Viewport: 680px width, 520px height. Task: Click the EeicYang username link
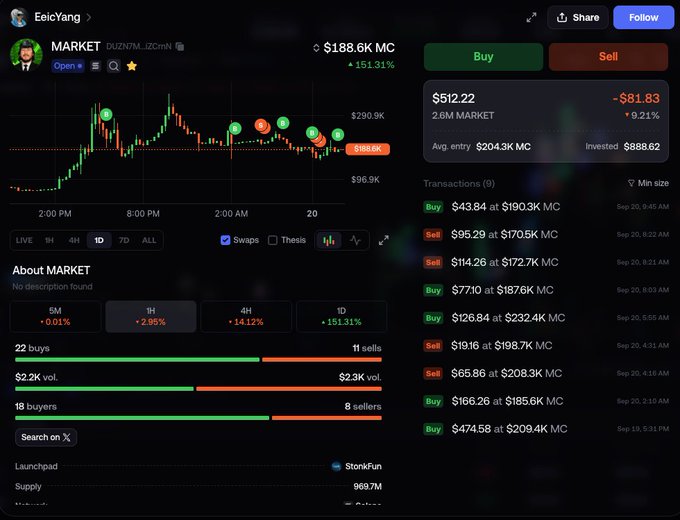pos(57,17)
